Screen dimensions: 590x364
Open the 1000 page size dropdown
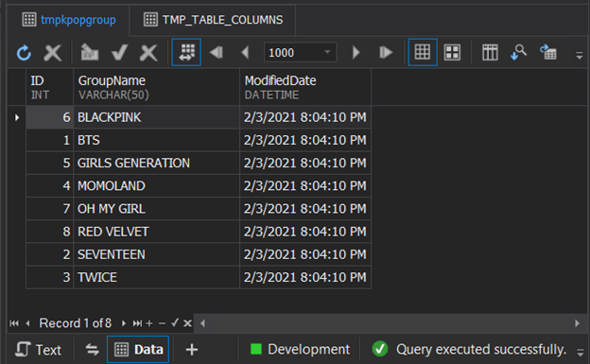(x=327, y=52)
